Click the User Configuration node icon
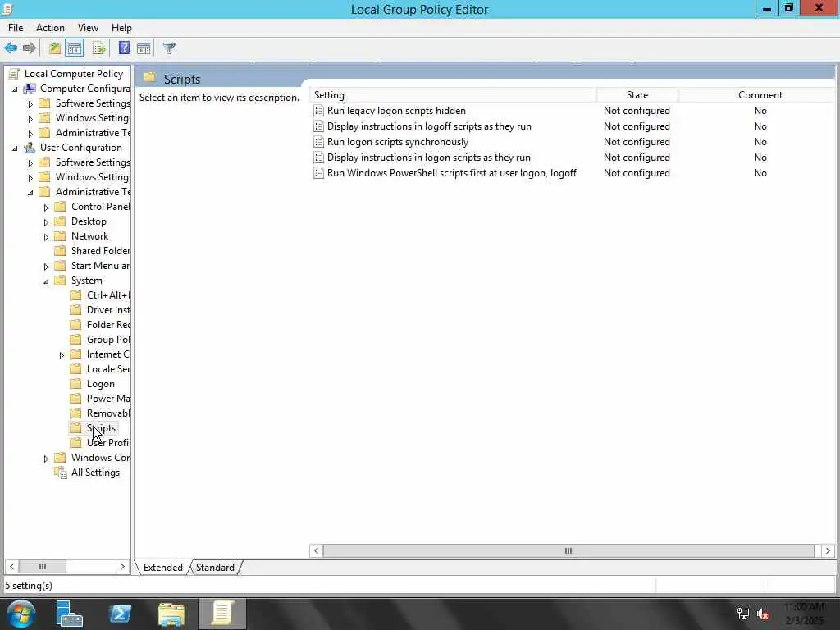 pyautogui.click(x=30, y=148)
